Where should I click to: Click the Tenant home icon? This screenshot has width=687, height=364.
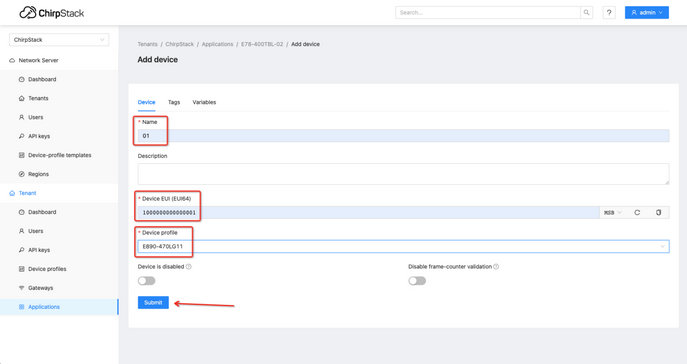tap(12, 193)
